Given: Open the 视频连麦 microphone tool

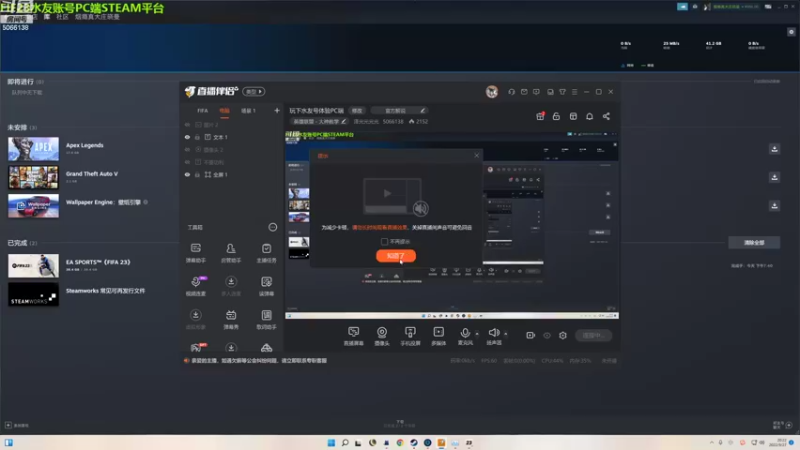Looking at the screenshot, I should pos(195,286).
